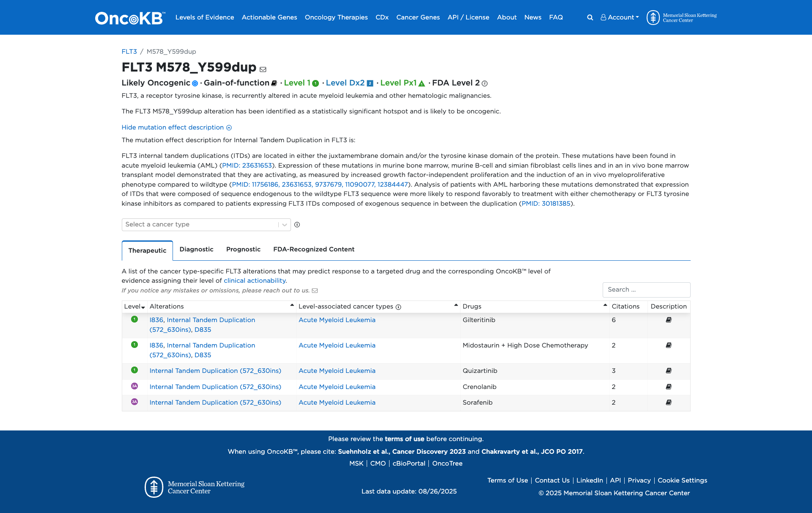Click the Level Px1 triangle icon

422,83
